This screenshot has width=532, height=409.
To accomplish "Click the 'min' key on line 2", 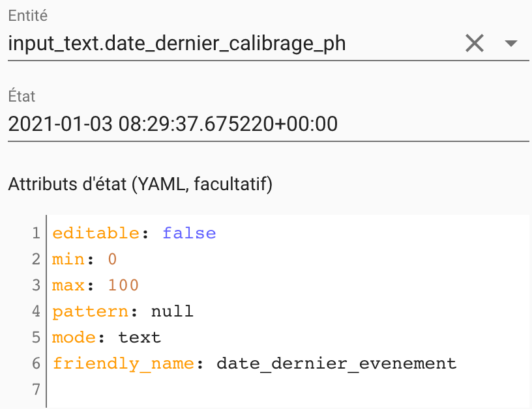I will coord(68,259).
